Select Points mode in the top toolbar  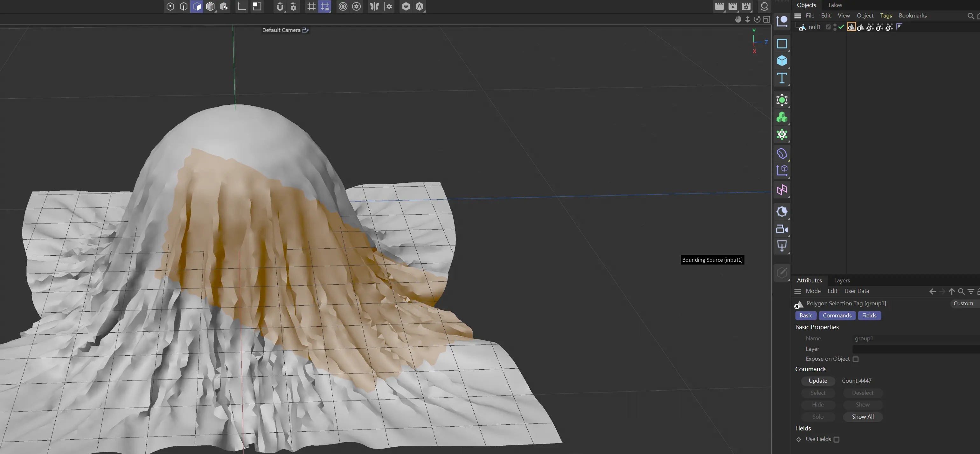170,6
